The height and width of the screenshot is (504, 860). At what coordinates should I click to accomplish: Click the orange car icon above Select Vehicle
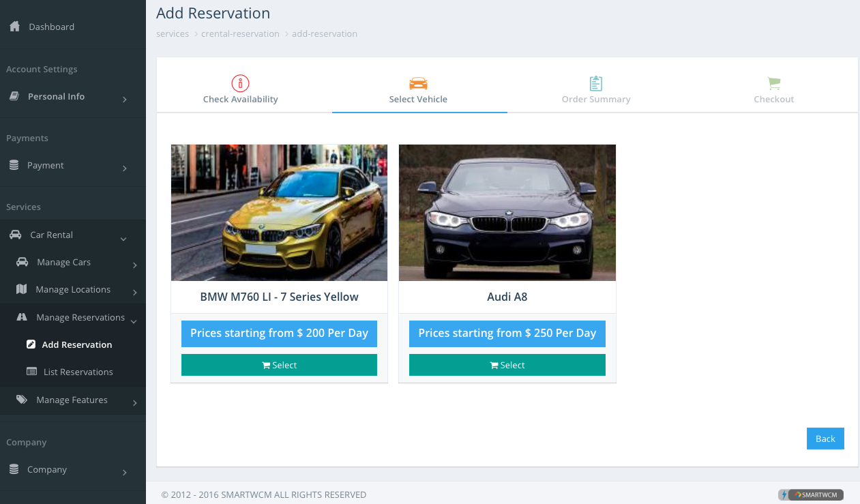[x=418, y=83]
